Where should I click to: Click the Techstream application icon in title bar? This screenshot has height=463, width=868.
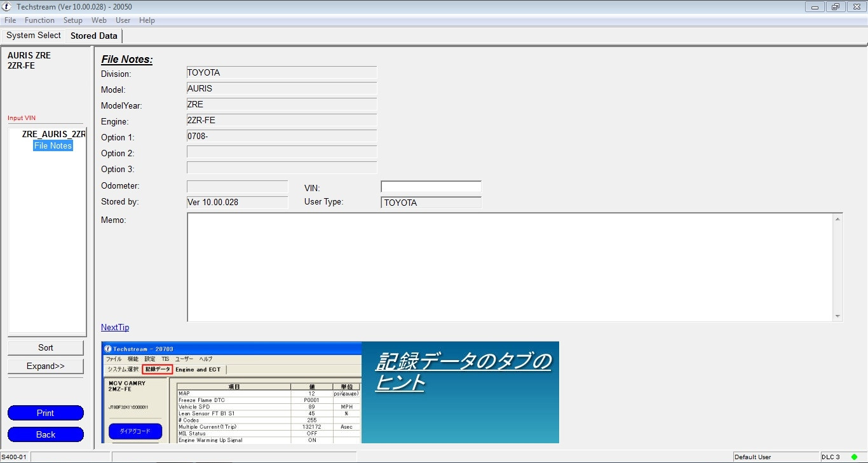coord(8,6)
